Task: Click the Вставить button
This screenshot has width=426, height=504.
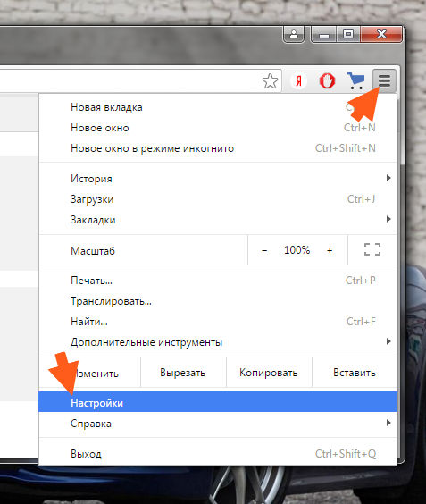Action: tap(355, 373)
